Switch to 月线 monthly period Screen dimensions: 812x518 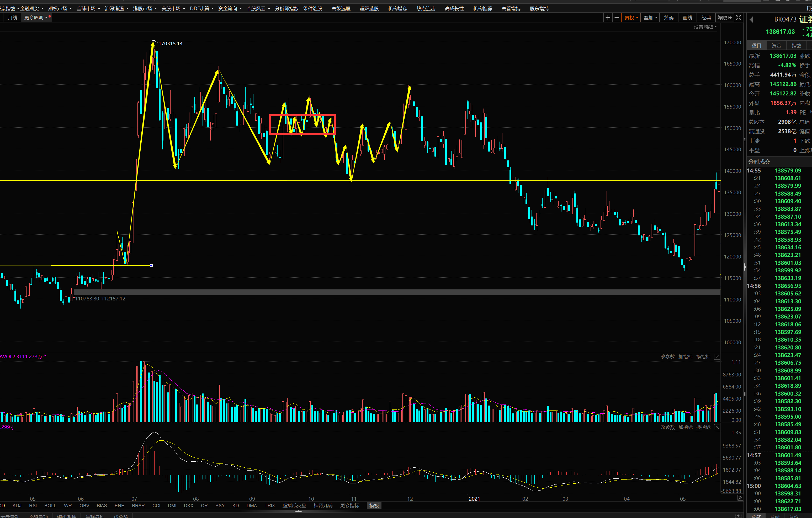click(13, 18)
